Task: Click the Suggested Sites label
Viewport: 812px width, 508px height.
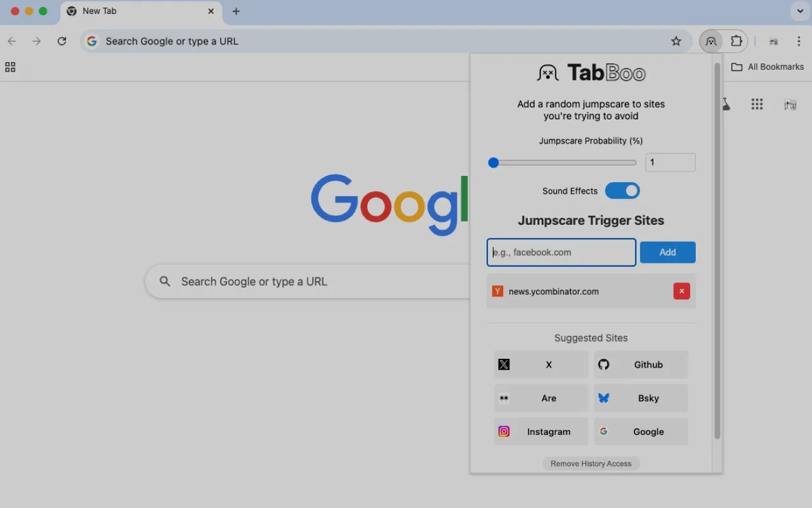Action: (591, 338)
